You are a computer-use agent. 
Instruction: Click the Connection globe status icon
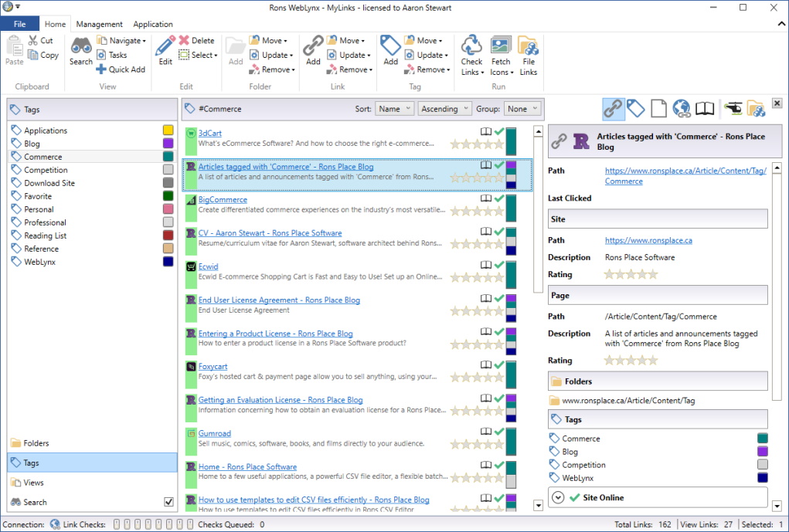55,524
